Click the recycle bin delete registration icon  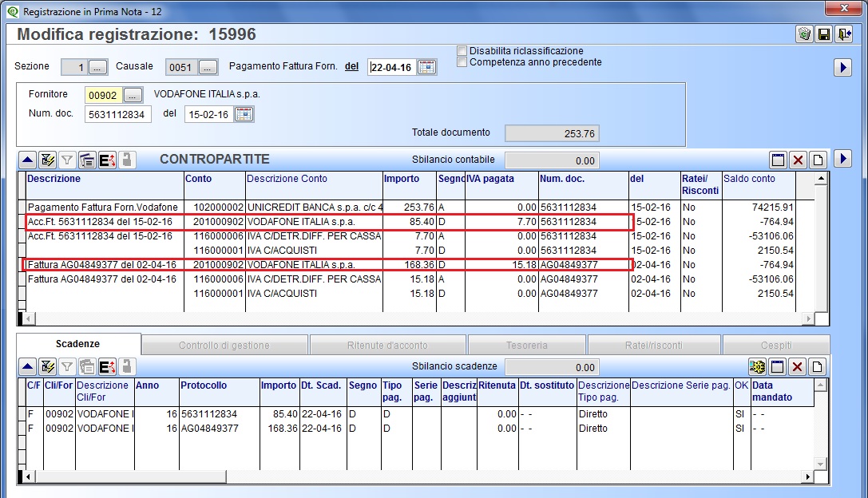[x=804, y=34]
